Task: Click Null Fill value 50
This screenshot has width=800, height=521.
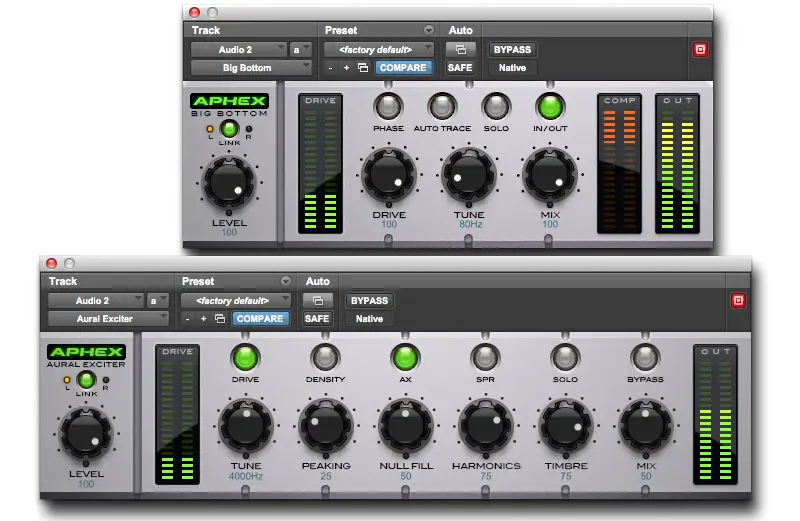Action: 406,476
